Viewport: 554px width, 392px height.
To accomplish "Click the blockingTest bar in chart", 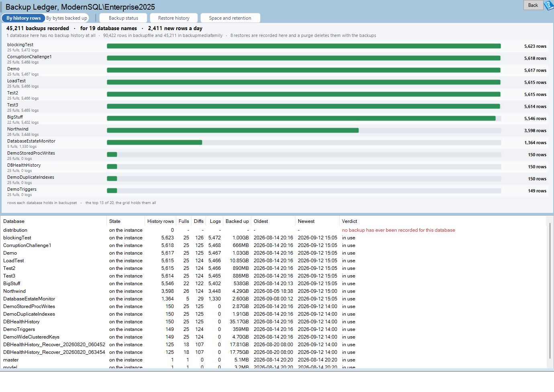I will [x=304, y=46].
